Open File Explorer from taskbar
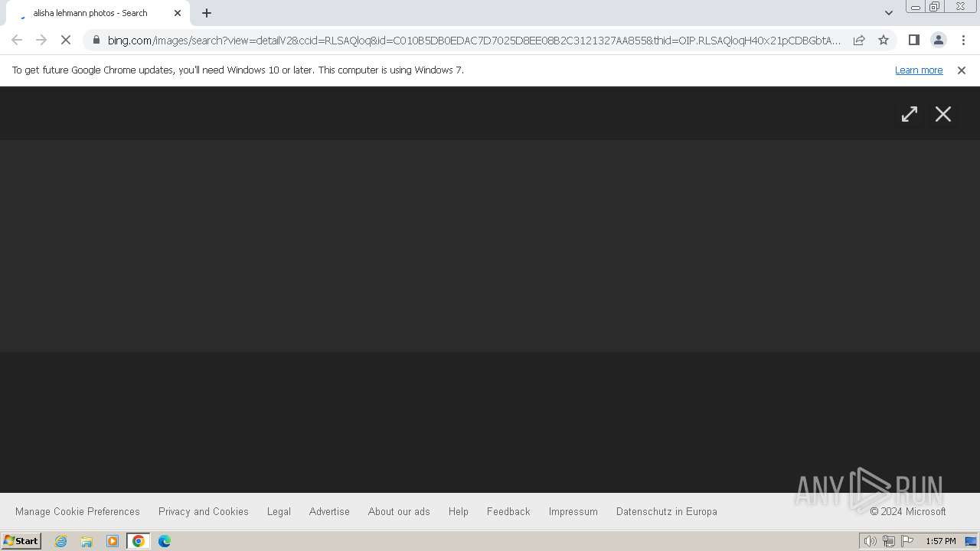 coord(87,541)
